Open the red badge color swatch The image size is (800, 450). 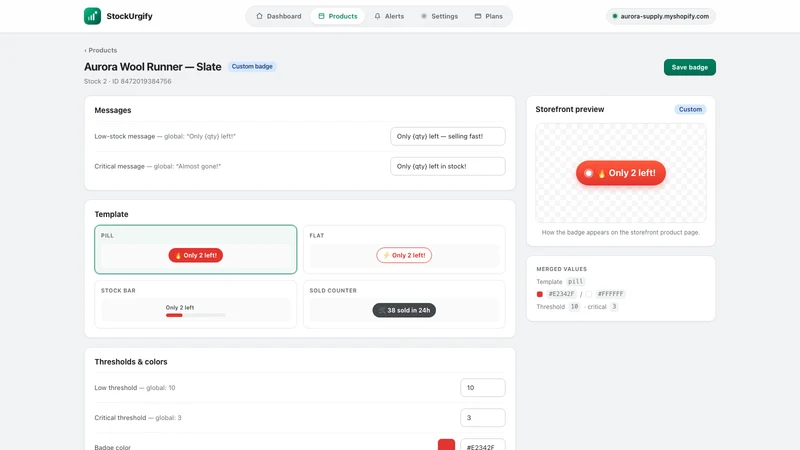pyautogui.click(x=446, y=445)
